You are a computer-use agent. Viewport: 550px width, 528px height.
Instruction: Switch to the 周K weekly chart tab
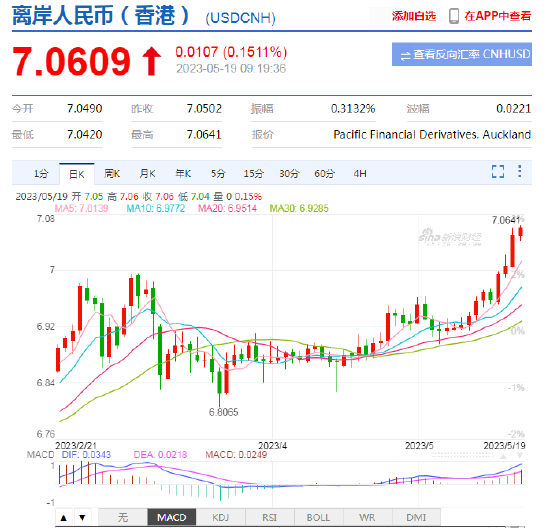coord(112,174)
